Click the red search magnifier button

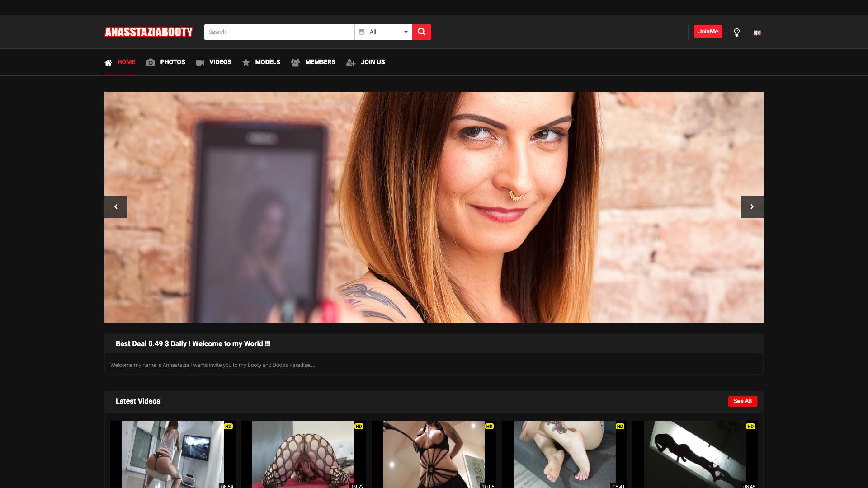[421, 32]
